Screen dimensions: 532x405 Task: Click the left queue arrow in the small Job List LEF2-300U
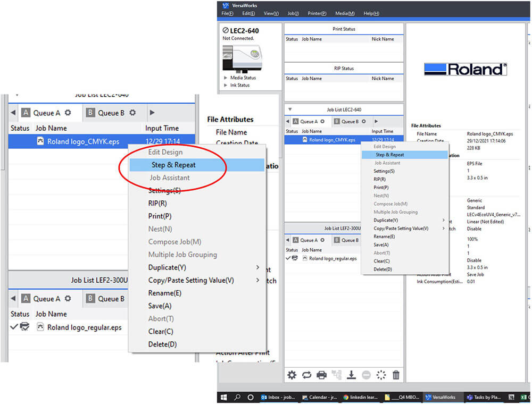coord(288,240)
